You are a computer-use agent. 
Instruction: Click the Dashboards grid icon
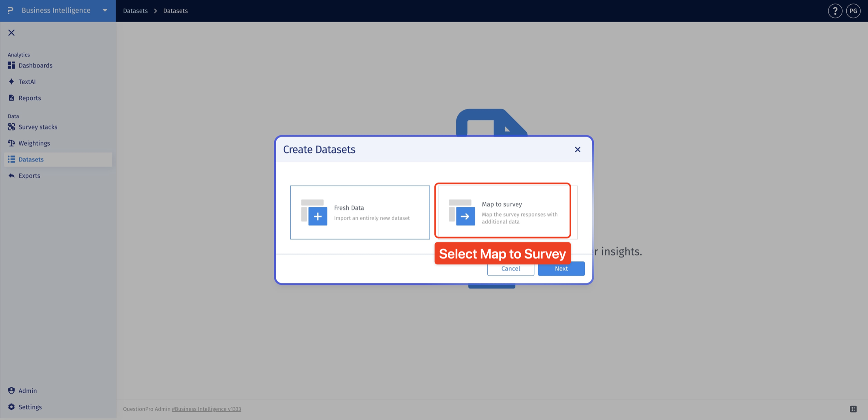(11, 65)
